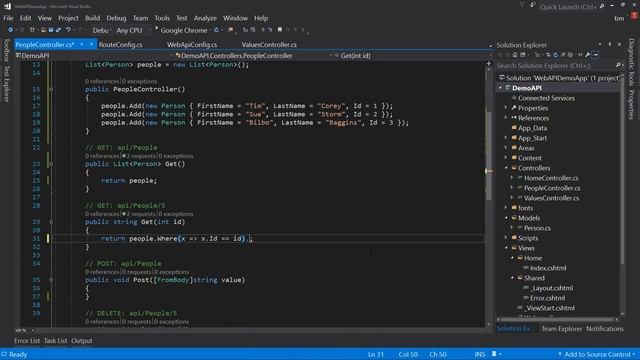This screenshot has height=360, width=640.
Task: Collapse the Get() method outlining at line 23
Action: pos(51,164)
